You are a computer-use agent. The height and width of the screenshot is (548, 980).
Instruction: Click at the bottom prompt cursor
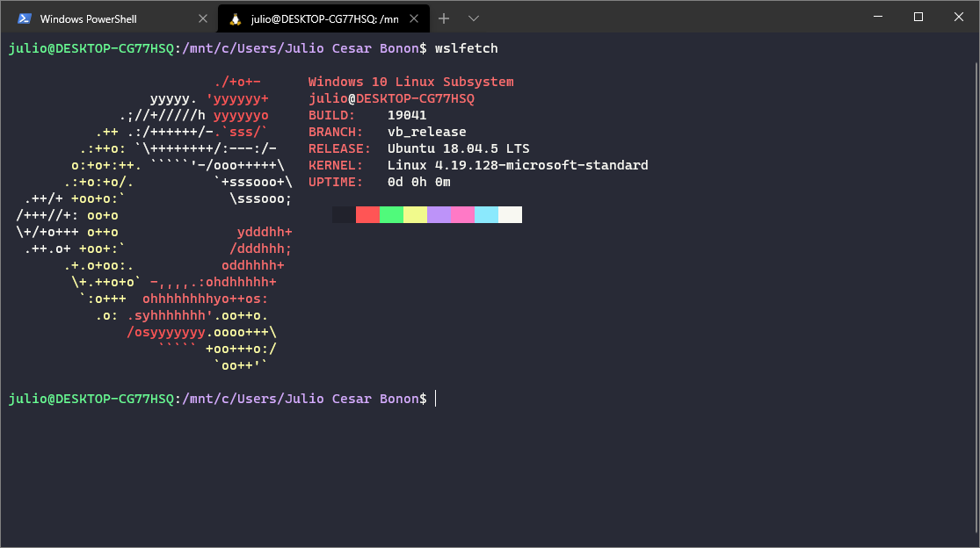click(436, 399)
